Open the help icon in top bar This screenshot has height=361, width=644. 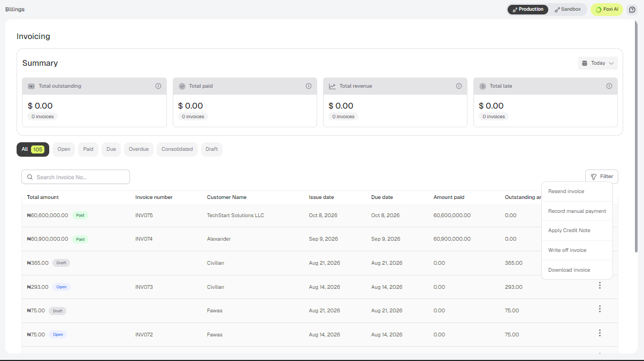tap(632, 9)
